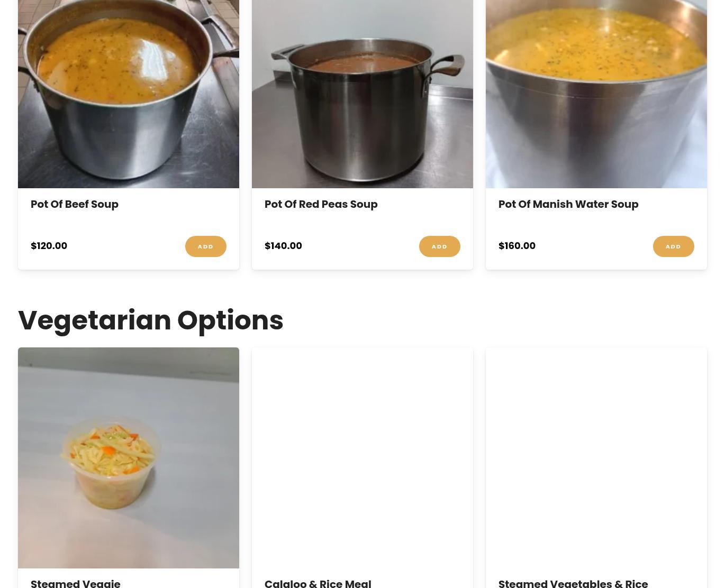Click the Calaloo & Rice Meal title

pyautogui.click(x=318, y=583)
